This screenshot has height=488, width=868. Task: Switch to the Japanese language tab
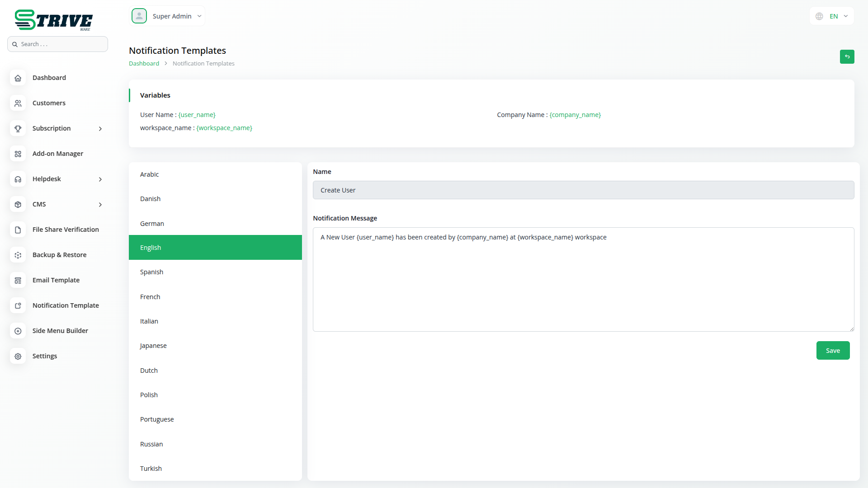pyautogui.click(x=153, y=346)
